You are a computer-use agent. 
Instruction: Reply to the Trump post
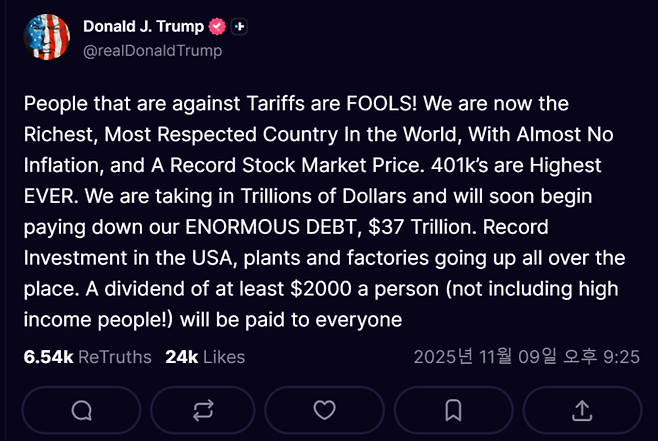click(x=82, y=410)
